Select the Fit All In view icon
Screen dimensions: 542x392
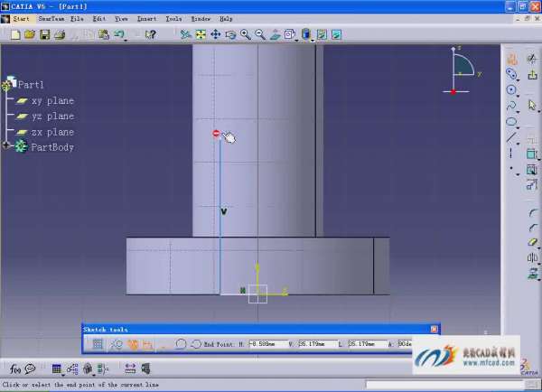(201, 34)
